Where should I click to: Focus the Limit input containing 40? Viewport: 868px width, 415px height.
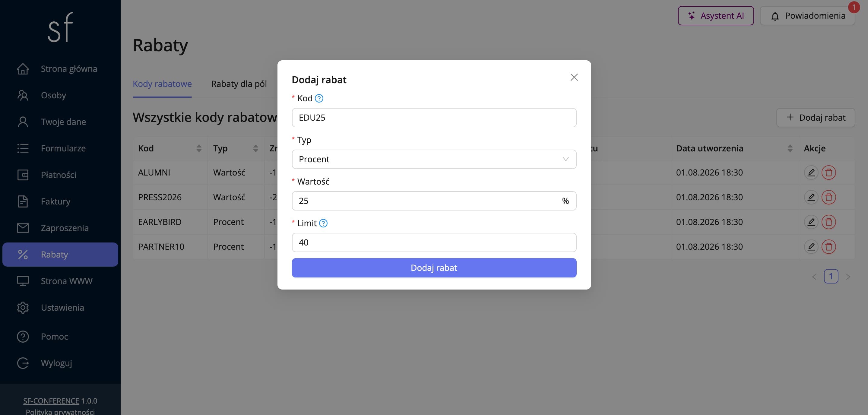[434, 242]
